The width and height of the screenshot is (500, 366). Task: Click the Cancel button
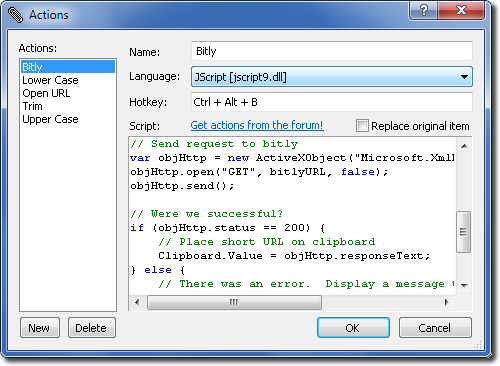pyautogui.click(x=435, y=328)
